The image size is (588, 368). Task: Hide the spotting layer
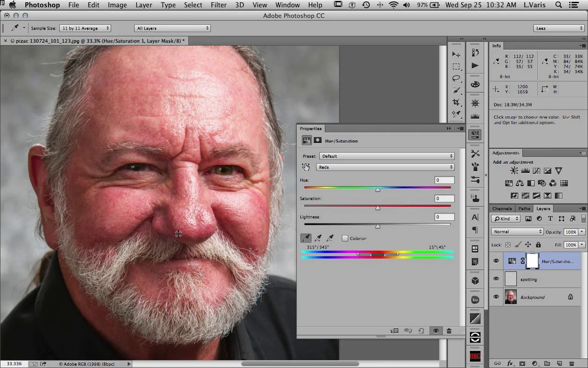pos(496,279)
